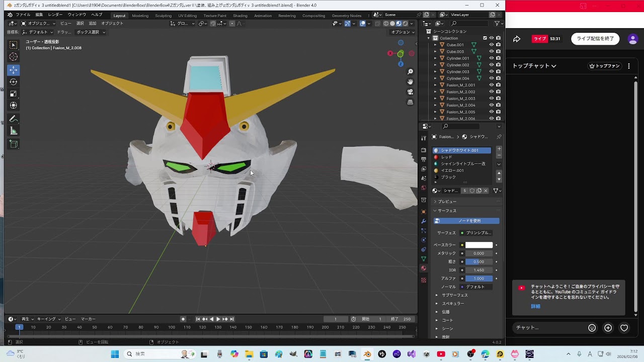Viewport: 644px width, 362px height.
Task: Open the Object properties orange square tab
Action: [424, 212]
